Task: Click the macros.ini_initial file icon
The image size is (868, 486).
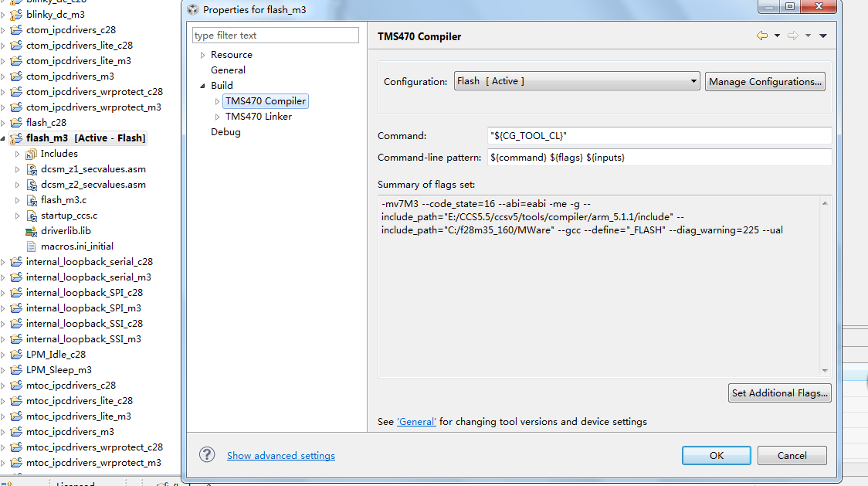Action: [x=32, y=246]
